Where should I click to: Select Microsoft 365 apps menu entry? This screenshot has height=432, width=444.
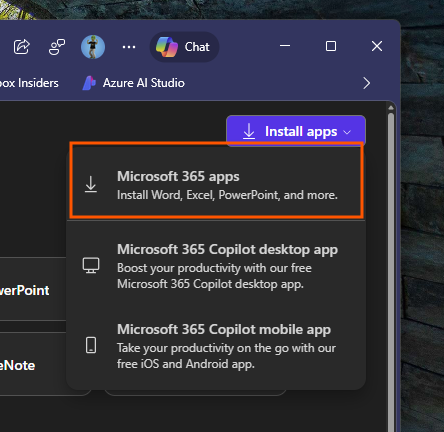tap(216, 180)
